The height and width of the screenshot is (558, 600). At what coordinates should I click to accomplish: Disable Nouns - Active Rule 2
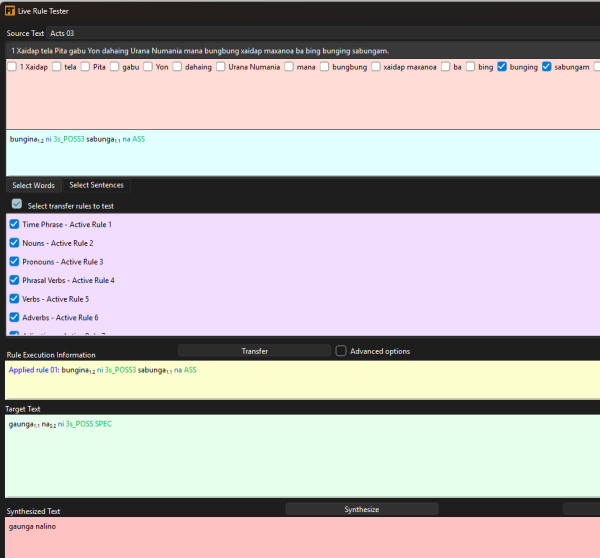pos(14,243)
